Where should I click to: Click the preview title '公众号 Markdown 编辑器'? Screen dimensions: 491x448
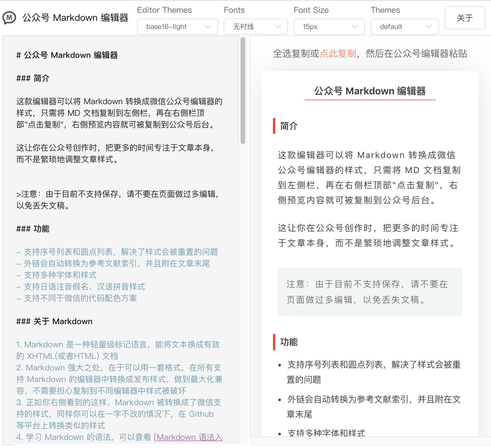coord(370,91)
